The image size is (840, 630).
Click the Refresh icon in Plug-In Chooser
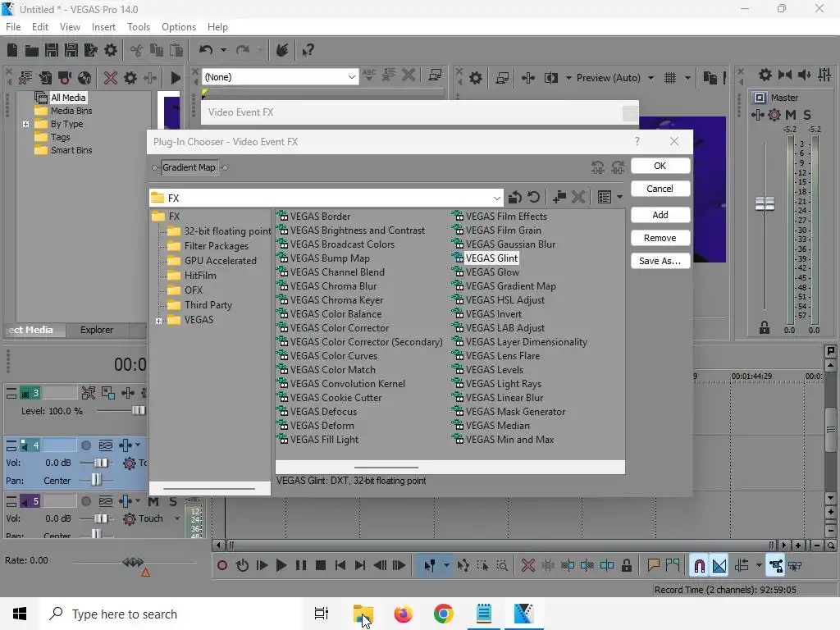point(533,197)
